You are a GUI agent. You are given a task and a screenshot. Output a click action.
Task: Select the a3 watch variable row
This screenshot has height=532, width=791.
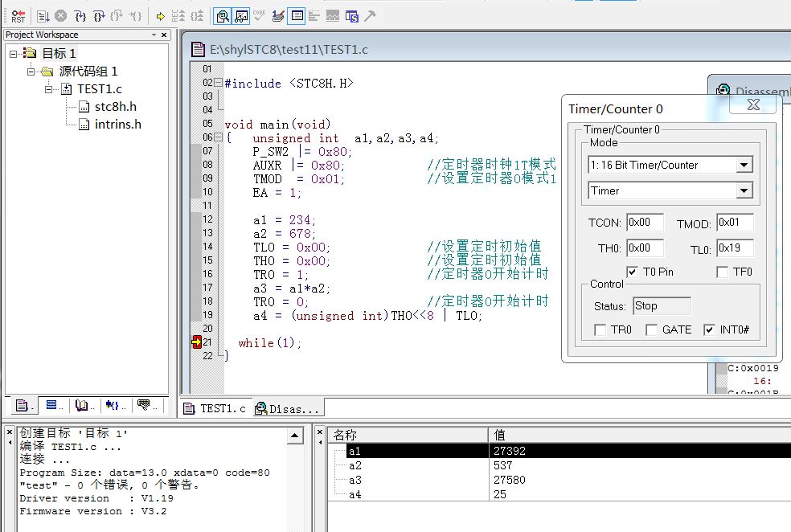click(x=559, y=480)
